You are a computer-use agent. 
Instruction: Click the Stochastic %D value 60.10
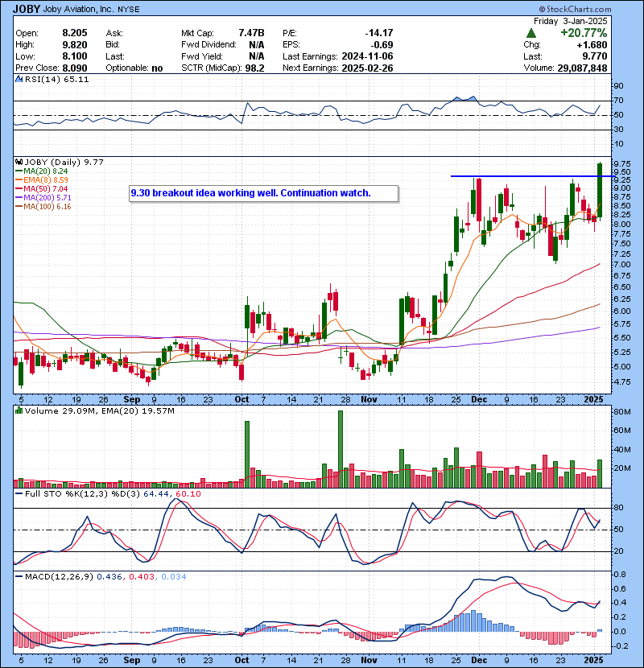pyautogui.click(x=188, y=494)
